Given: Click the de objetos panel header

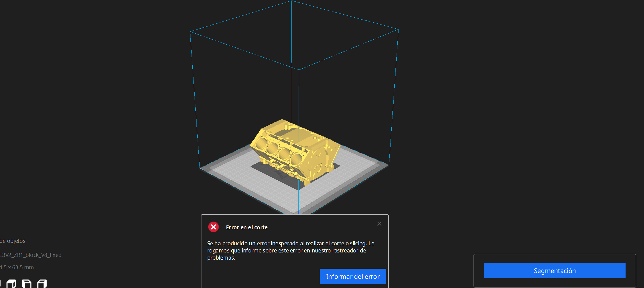Looking at the screenshot, I should (x=13, y=241).
